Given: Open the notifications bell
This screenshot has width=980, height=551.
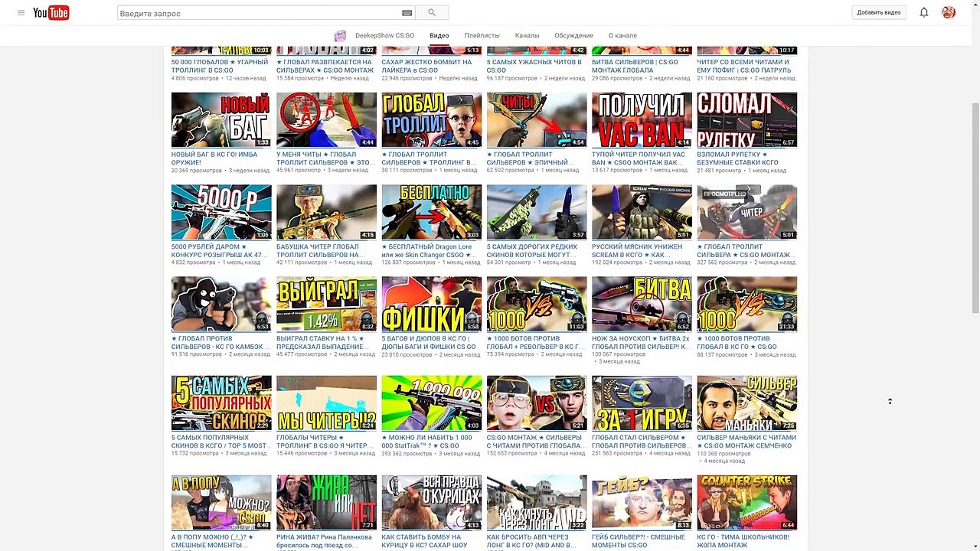Looking at the screenshot, I should click(x=924, y=13).
